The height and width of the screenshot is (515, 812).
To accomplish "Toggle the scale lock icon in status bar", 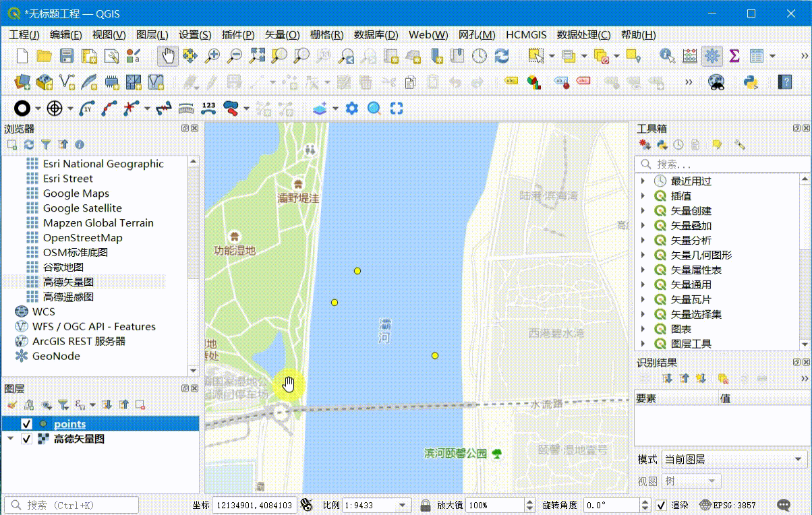I will (425, 505).
